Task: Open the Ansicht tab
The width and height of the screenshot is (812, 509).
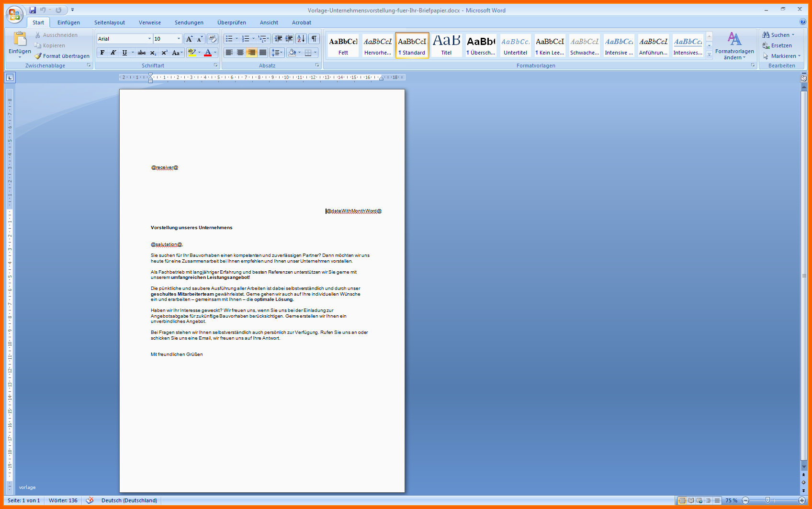Action: click(x=269, y=22)
